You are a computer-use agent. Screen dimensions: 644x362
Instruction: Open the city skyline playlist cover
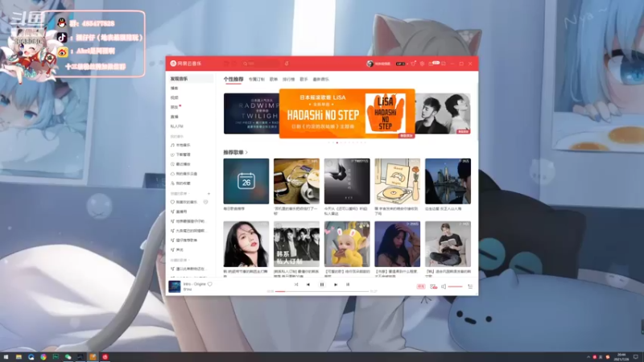(448, 181)
